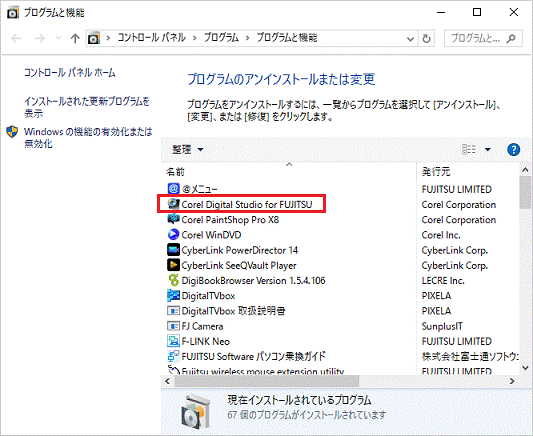Open the recent locations dropdown arrow
533x436 pixels.
pyautogui.click(x=58, y=38)
